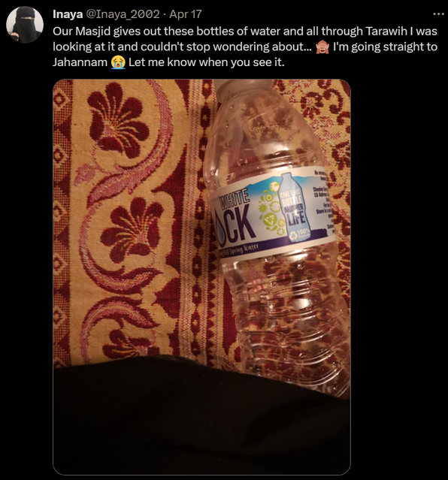
Task: Open the display name Inaya link
Action: coord(68,14)
